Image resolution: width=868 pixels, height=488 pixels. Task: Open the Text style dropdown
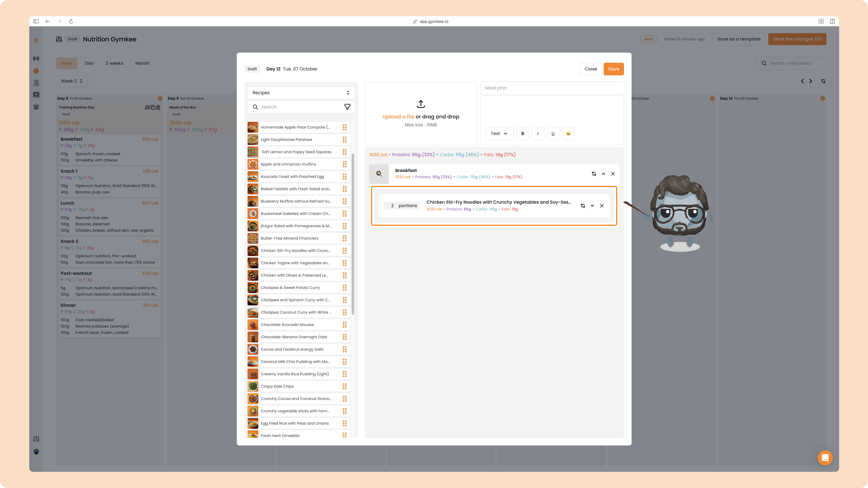coord(499,133)
